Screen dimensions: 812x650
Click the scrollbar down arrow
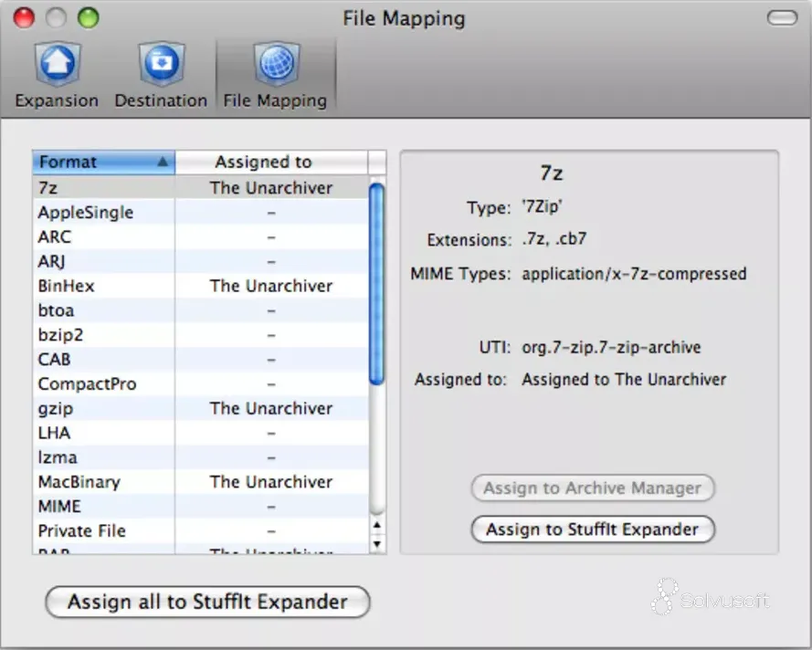[377, 544]
